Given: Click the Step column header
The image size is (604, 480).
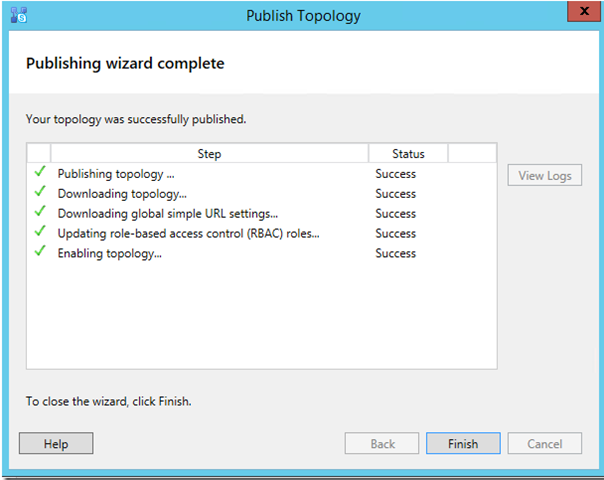Looking at the screenshot, I should tap(209, 154).
